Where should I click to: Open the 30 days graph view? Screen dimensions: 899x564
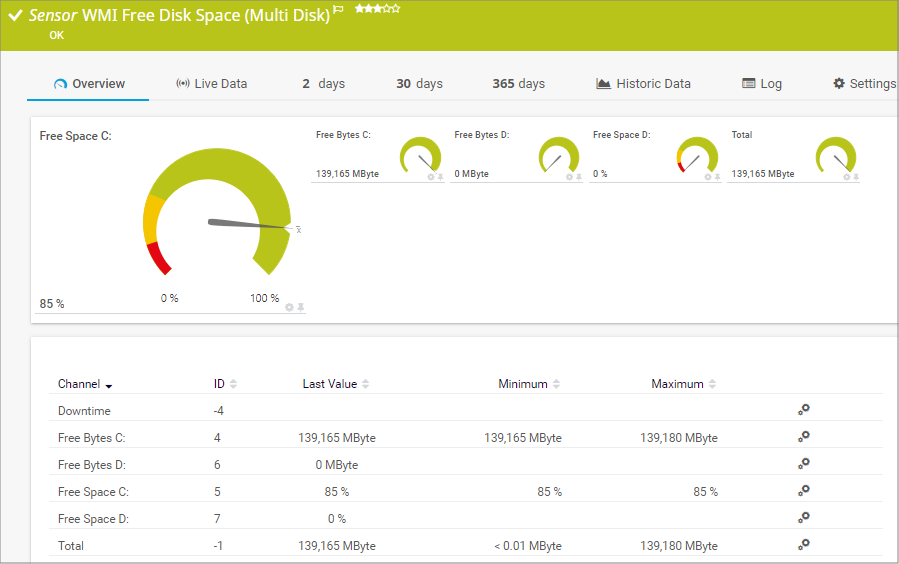pyautogui.click(x=419, y=84)
